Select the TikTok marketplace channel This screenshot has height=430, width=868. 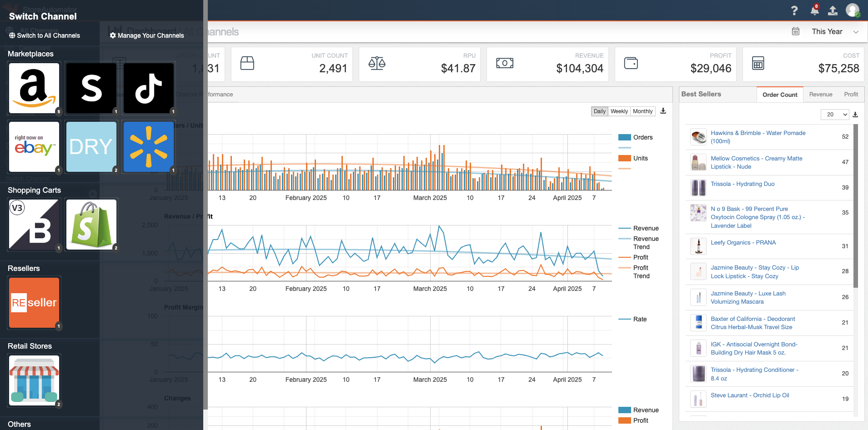[148, 88]
